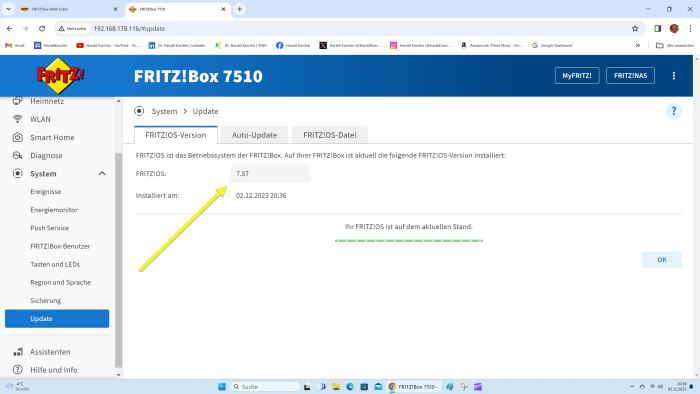Open the Alle Lesezeichen folder
Screen dimensions: 700x394
(675, 46)
